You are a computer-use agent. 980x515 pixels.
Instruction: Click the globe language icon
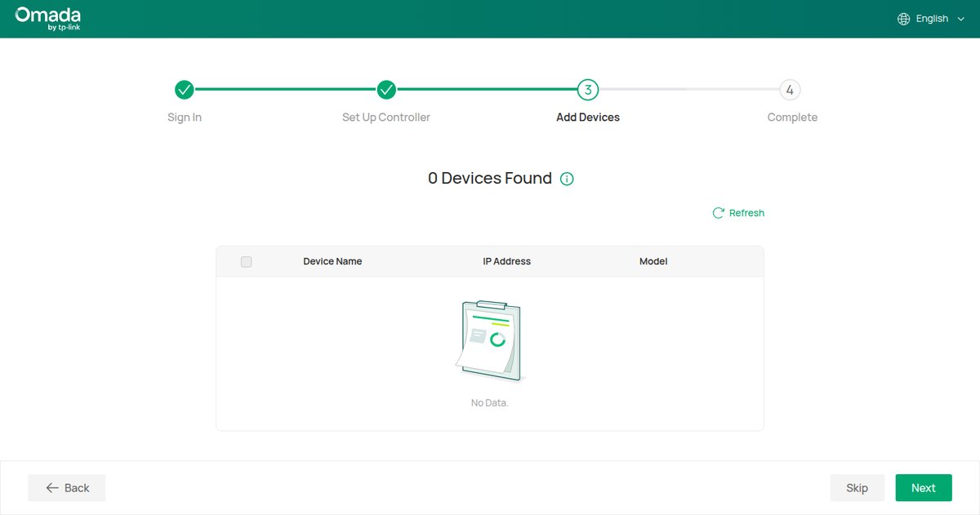pos(903,19)
